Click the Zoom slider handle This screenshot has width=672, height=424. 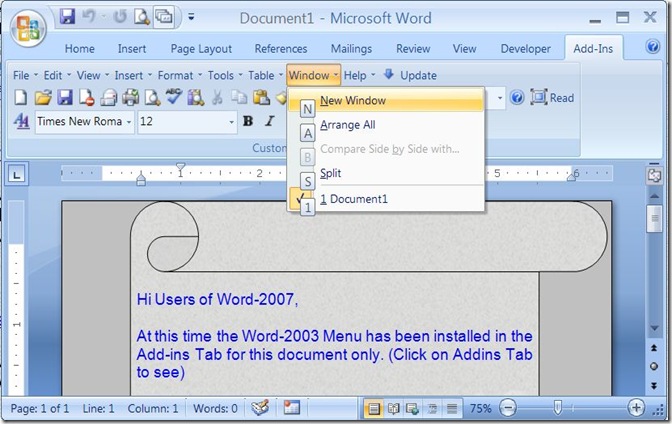point(558,408)
